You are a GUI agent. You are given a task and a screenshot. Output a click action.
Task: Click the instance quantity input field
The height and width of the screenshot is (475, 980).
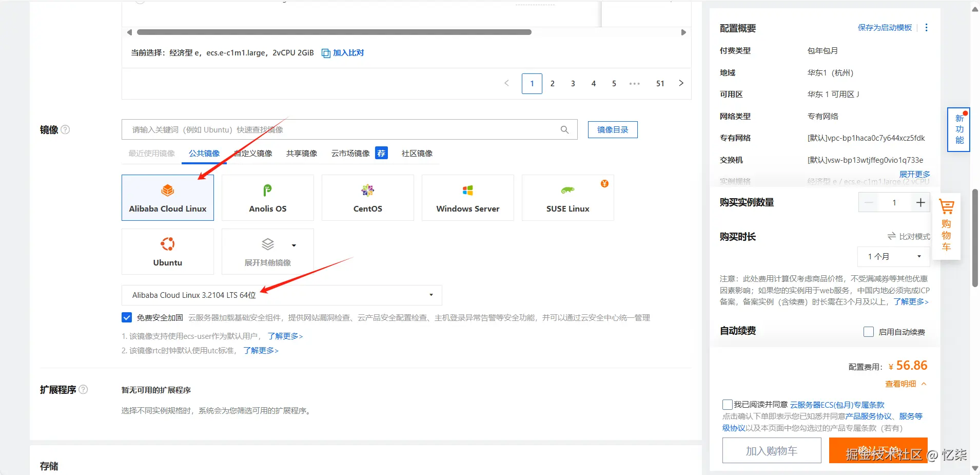click(x=894, y=202)
